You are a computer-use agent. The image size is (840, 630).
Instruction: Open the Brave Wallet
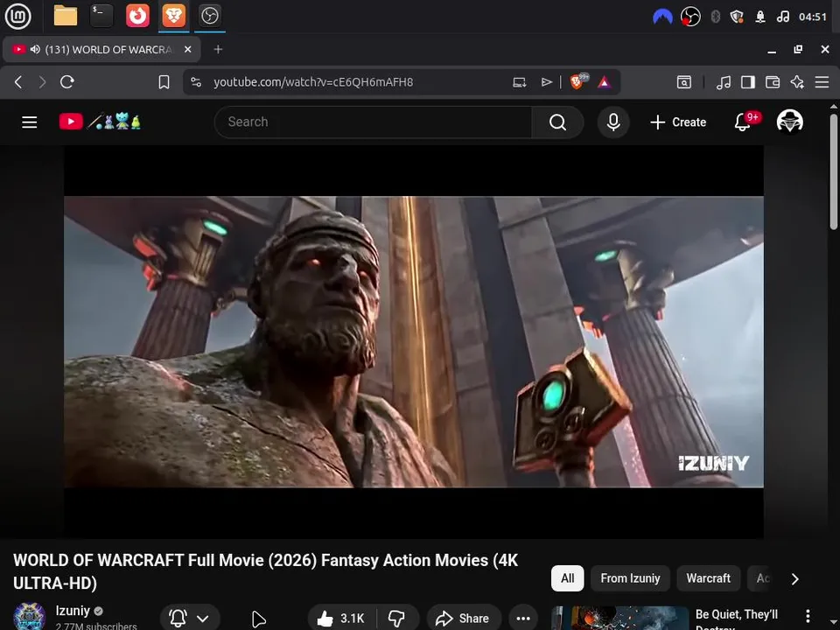click(x=773, y=82)
